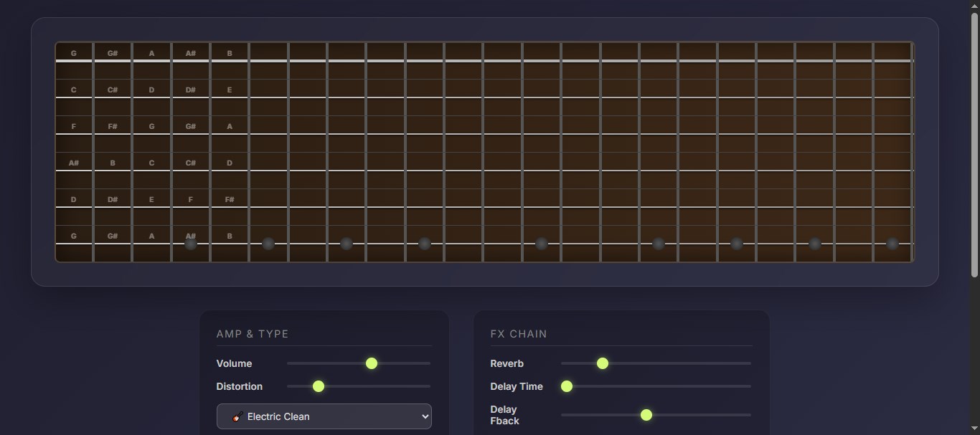Screen dimensions: 980x435
Task: Click the Delay Fback slider handle
Action: click(646, 415)
